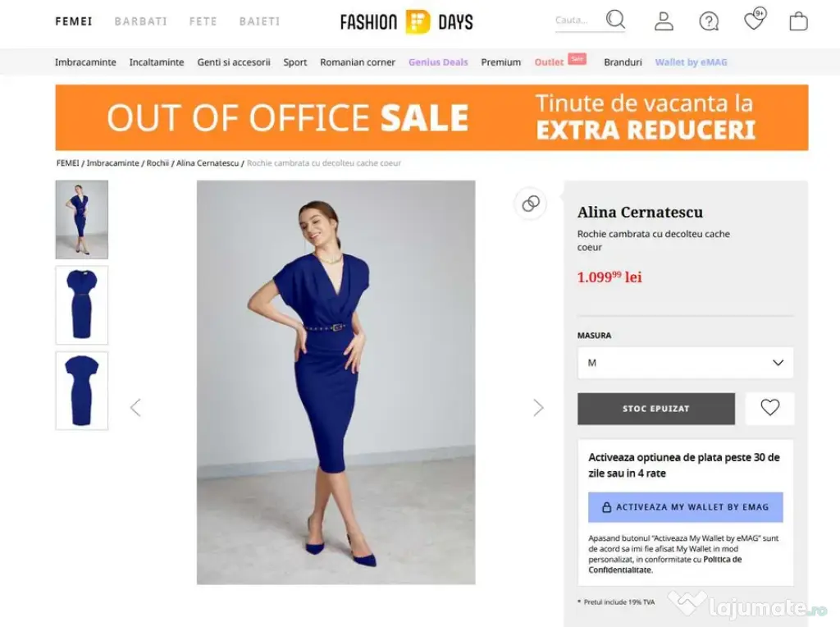
Task: Go to previous product image arrow
Action: (135, 408)
